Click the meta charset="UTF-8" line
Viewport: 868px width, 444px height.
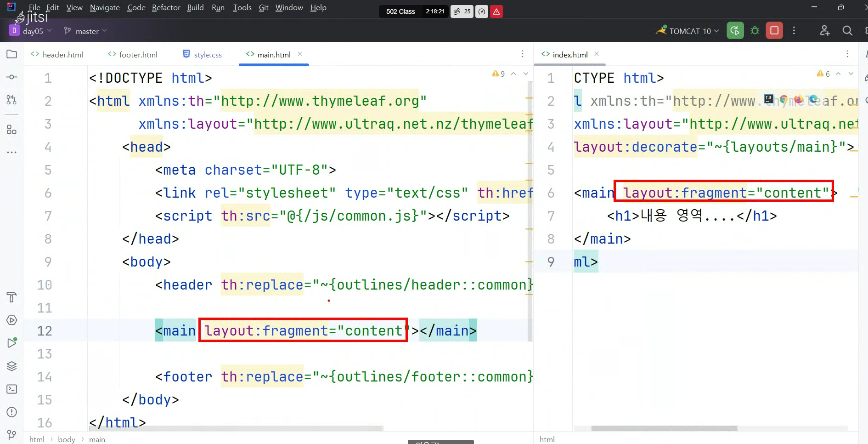coord(246,170)
